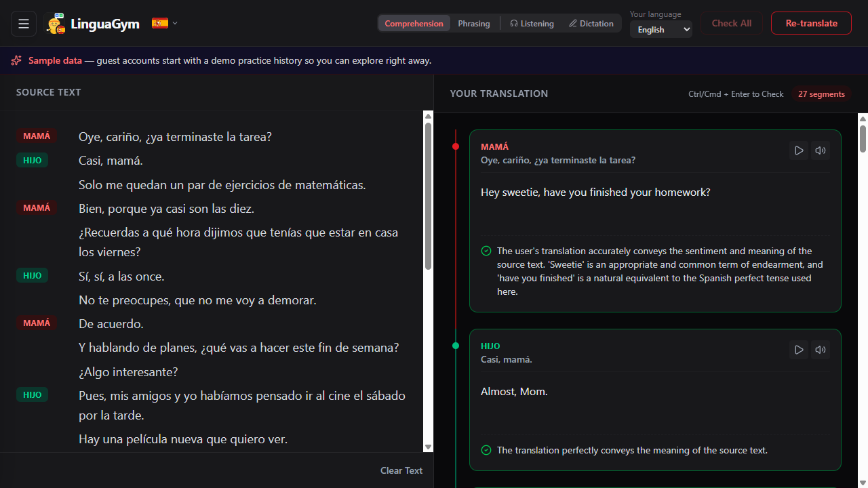Viewport: 868px width, 488px height.
Task: Click the MAMÁ tag beside "De acuerdo."
Action: pyautogui.click(x=37, y=323)
